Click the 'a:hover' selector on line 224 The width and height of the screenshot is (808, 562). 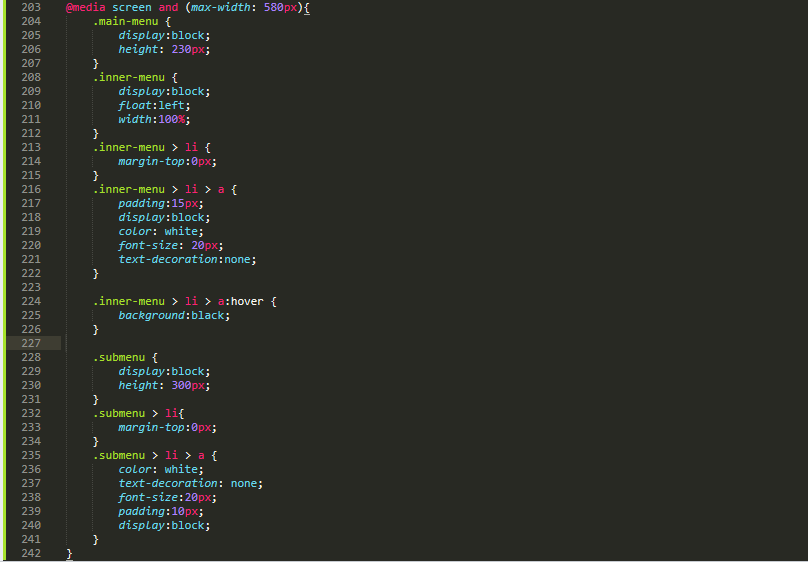click(x=241, y=302)
